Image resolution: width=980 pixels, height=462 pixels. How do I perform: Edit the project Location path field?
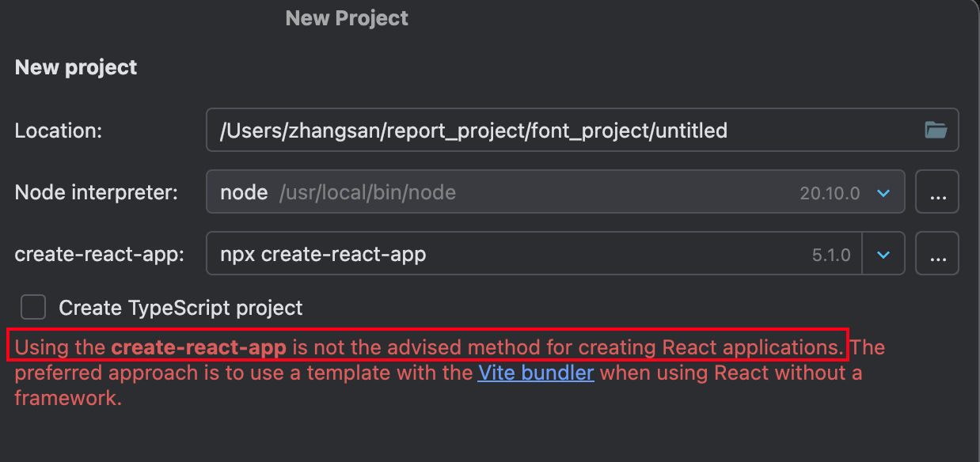tap(583, 130)
